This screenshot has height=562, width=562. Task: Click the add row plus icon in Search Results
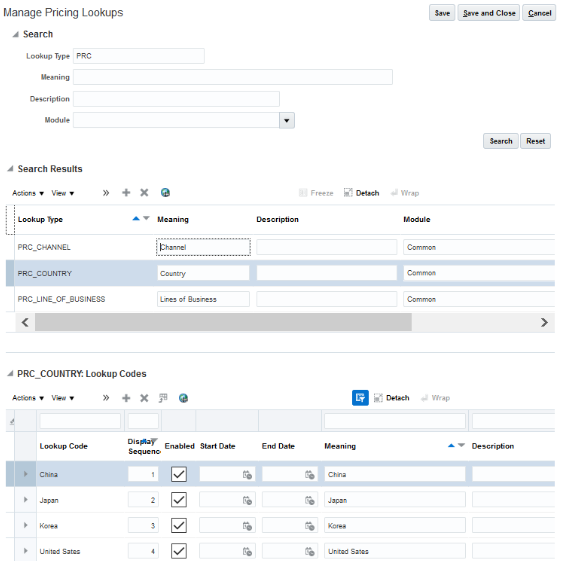pyautogui.click(x=126, y=193)
